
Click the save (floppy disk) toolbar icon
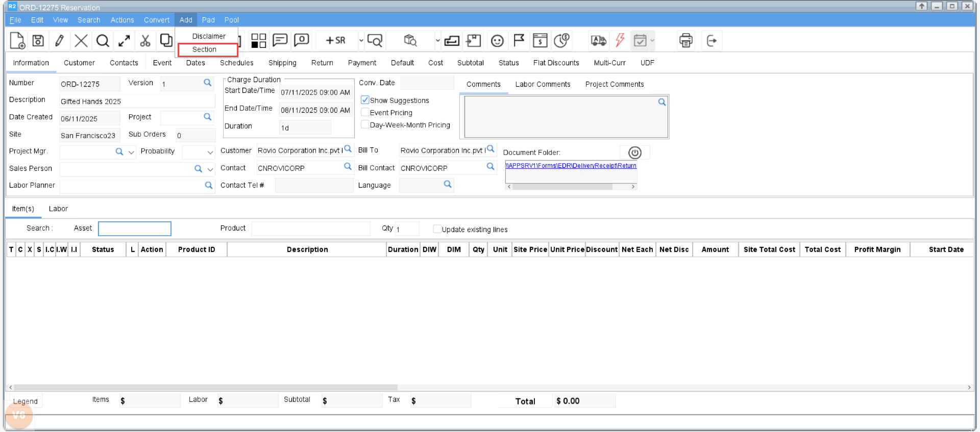[x=38, y=41]
